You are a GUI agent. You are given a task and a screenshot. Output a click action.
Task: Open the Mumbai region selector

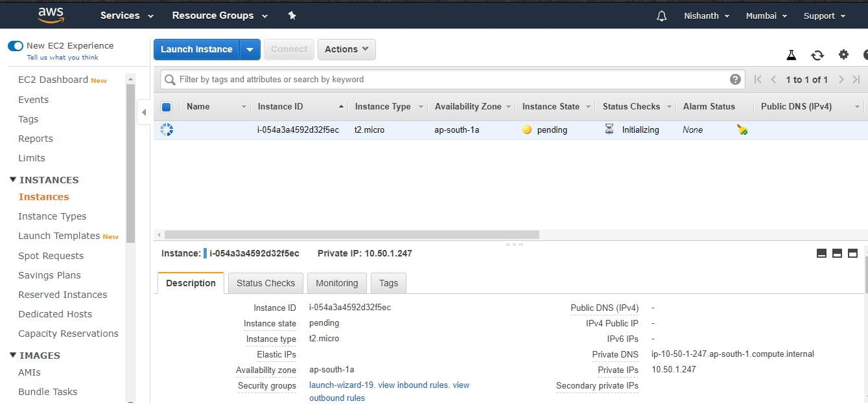click(766, 16)
